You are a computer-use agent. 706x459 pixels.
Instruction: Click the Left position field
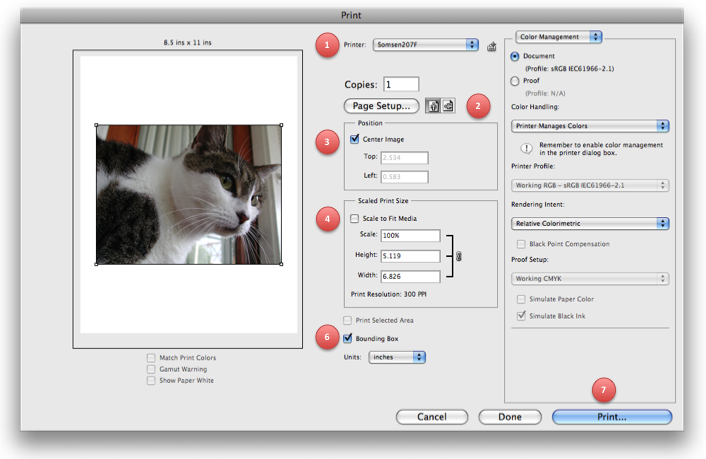(x=404, y=177)
